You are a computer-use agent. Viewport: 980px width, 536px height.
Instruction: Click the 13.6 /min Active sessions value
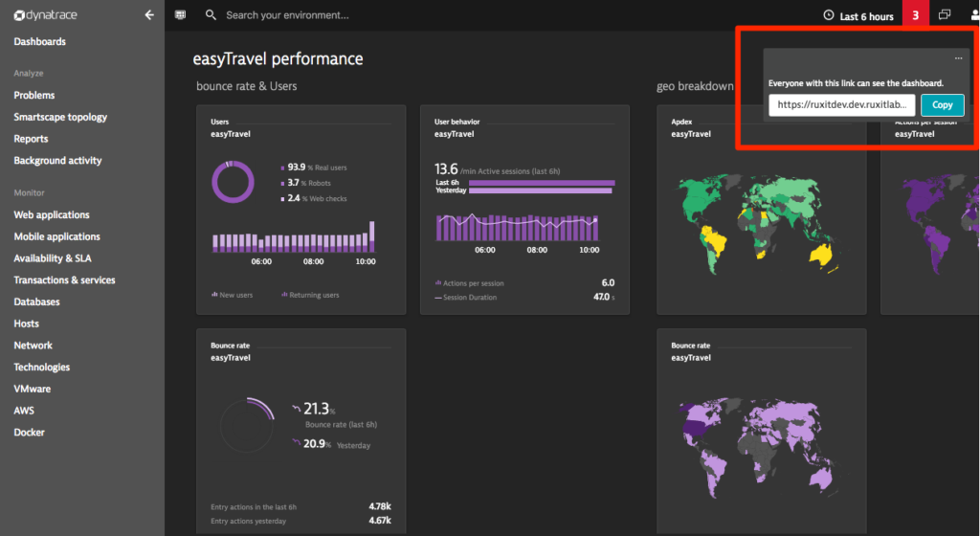pyautogui.click(x=498, y=169)
